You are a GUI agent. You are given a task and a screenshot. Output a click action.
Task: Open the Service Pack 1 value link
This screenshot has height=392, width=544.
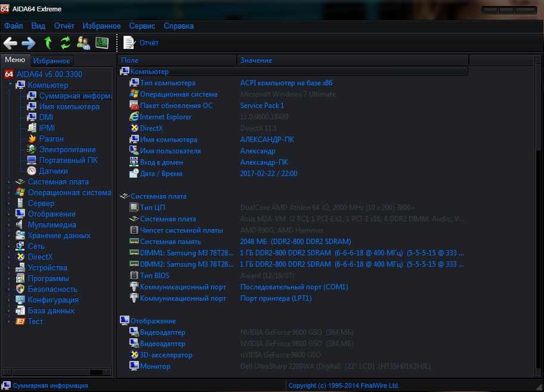click(262, 106)
